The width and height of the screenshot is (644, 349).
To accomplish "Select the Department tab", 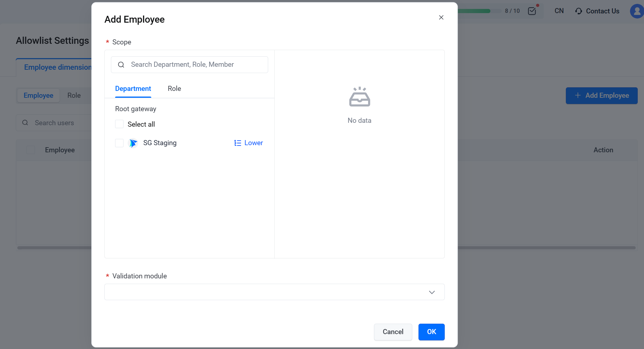I will pos(133,89).
